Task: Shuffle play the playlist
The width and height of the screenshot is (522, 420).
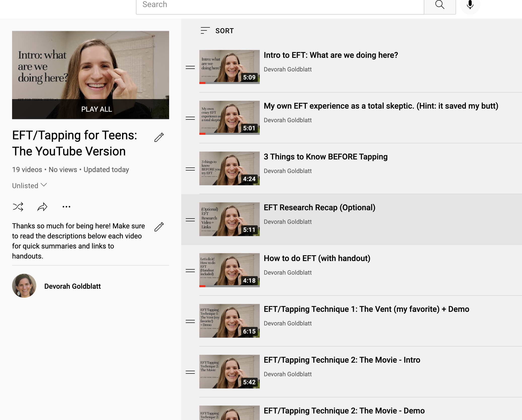Action: coord(18,207)
